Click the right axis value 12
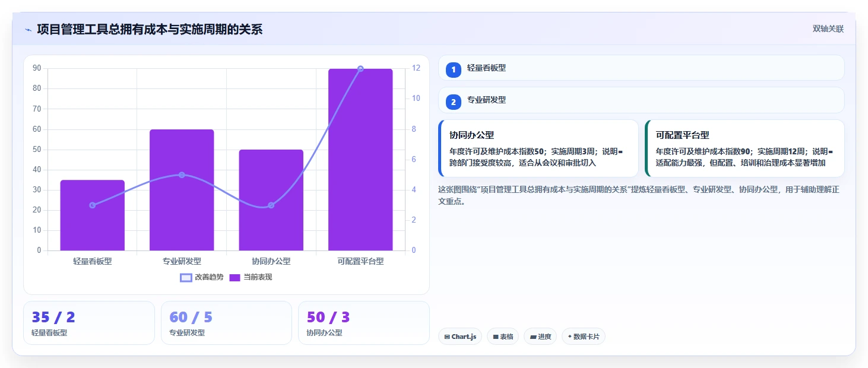Screen dimensions: 868x368 point(416,68)
